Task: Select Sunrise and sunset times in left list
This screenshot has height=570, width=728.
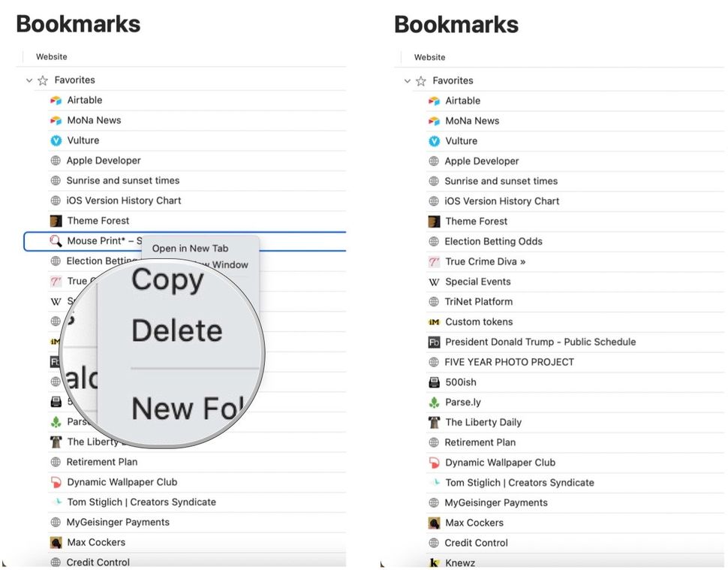Action: click(123, 180)
